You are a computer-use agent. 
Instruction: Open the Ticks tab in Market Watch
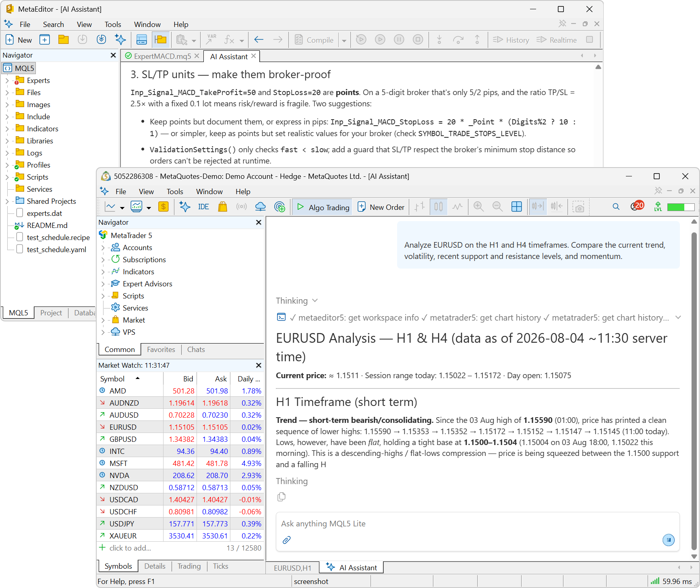[x=221, y=566]
